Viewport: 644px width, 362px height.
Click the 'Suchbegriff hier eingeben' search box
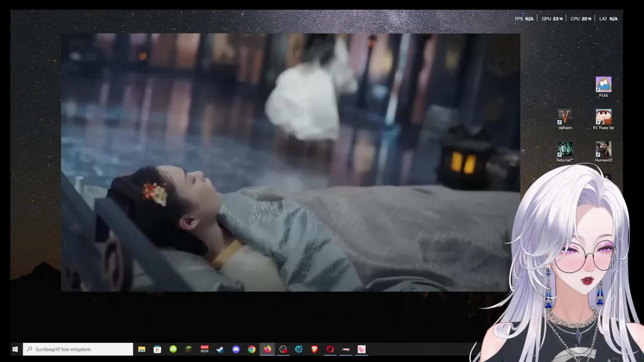pyautogui.click(x=78, y=349)
